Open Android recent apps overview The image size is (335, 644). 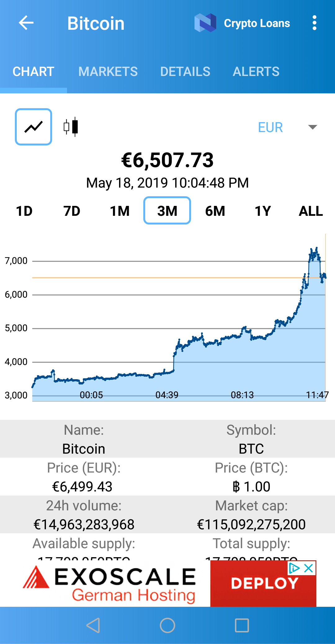coord(242,625)
